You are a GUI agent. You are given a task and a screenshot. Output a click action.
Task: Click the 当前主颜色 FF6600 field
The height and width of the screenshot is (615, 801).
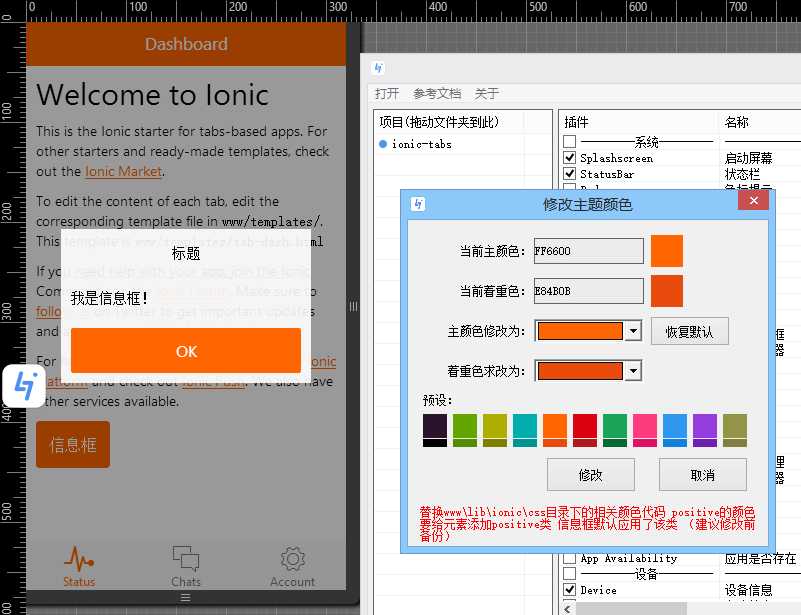click(x=588, y=251)
